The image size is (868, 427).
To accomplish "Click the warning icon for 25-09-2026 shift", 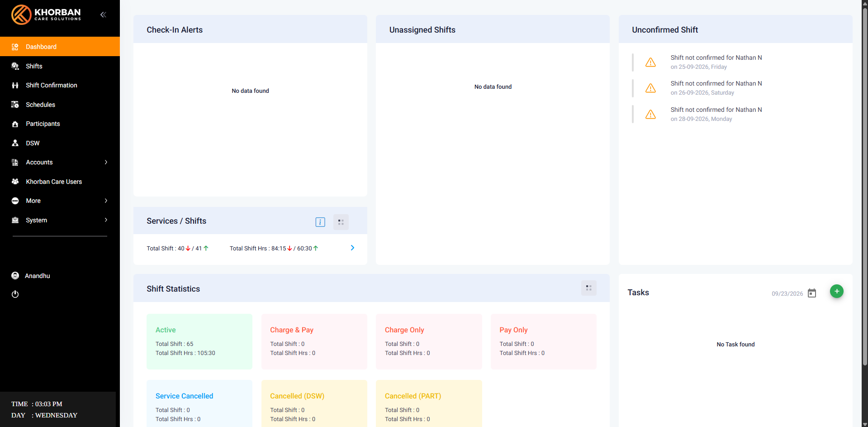I will coord(650,62).
